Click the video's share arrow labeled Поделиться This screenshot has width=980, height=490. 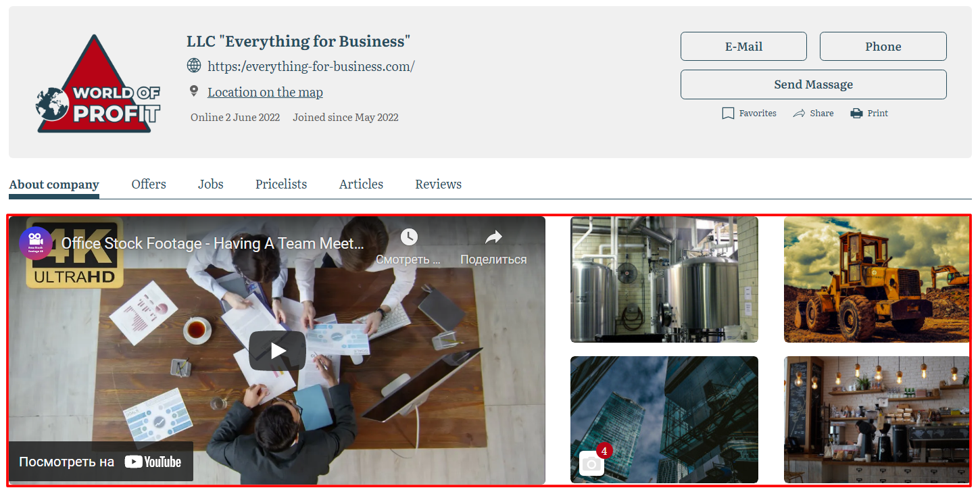point(493,237)
